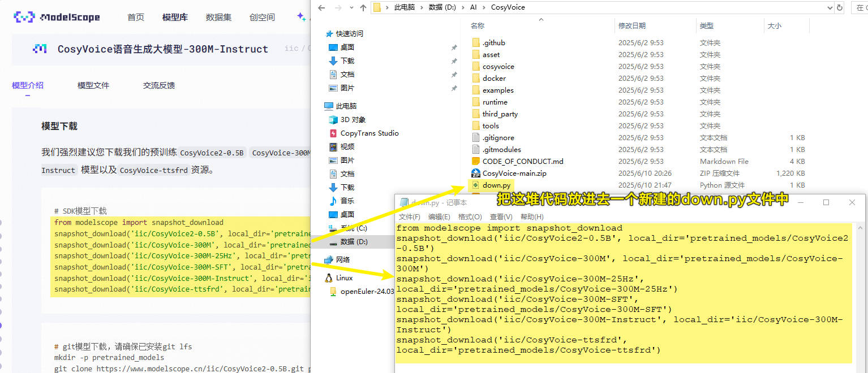Select the .gitmodules file icon
The width and height of the screenshot is (868, 373).
(475, 149)
